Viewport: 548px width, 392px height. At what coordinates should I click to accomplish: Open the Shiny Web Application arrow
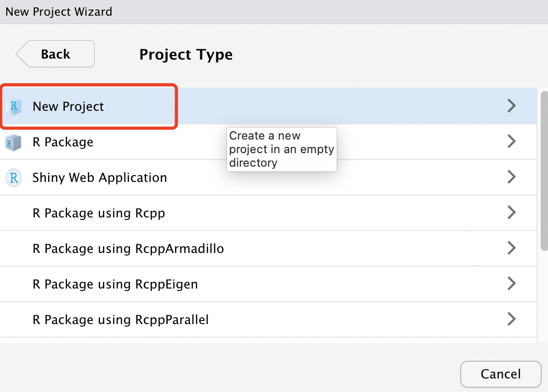(x=511, y=177)
